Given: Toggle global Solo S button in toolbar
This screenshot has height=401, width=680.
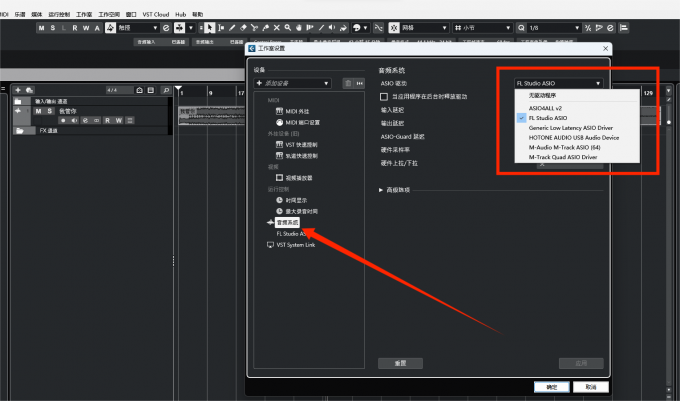Looking at the screenshot, I should point(52,28).
